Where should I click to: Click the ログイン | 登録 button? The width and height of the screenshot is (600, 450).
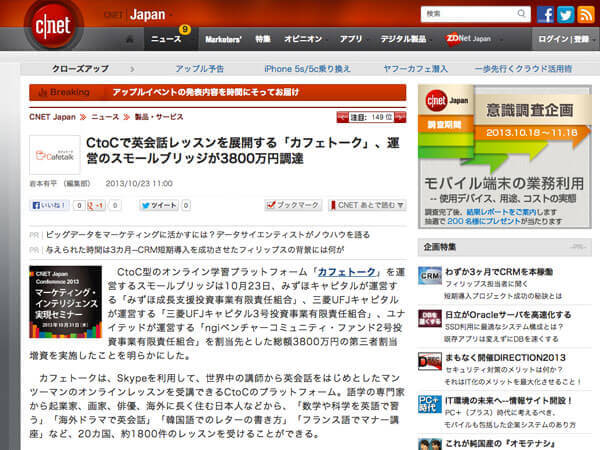coord(565,39)
